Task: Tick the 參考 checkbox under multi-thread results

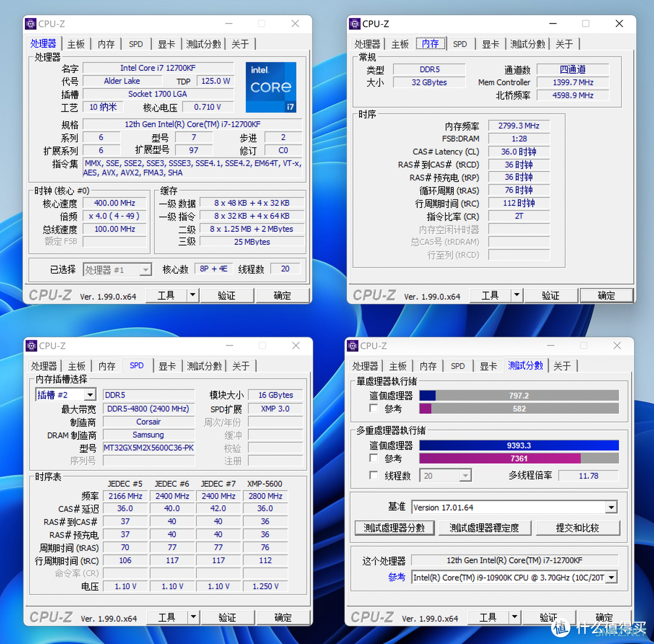Action: pyautogui.click(x=374, y=458)
